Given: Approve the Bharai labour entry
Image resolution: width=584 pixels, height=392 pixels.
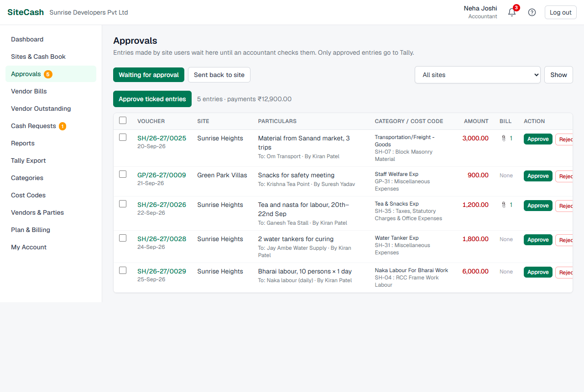Looking at the screenshot, I should tap(538, 272).
